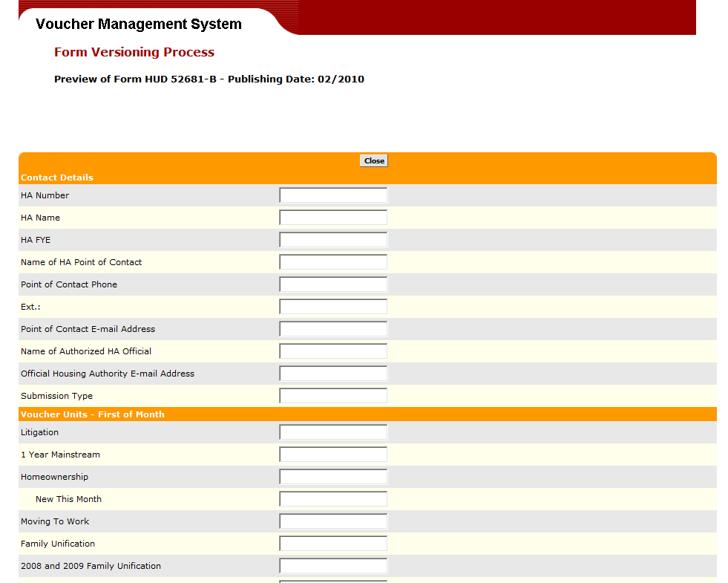728x583 pixels.
Task: Click the Preview of Form HUD 52681-B text
Action: tap(209, 79)
